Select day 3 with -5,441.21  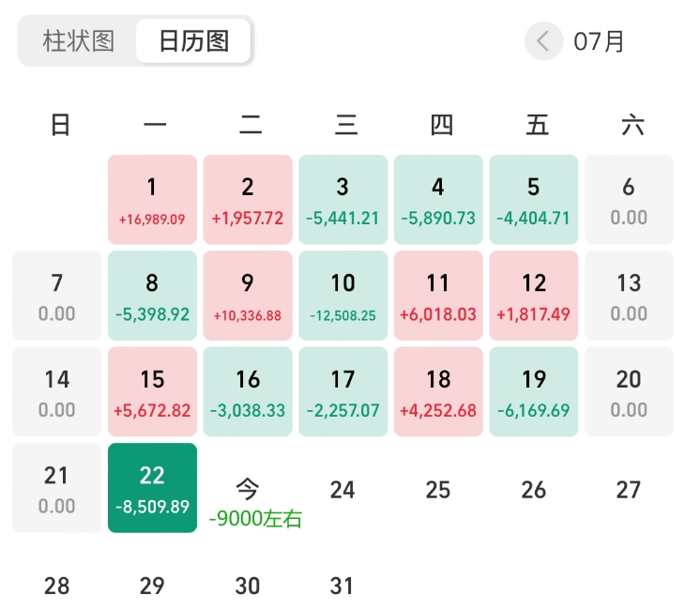click(342, 200)
